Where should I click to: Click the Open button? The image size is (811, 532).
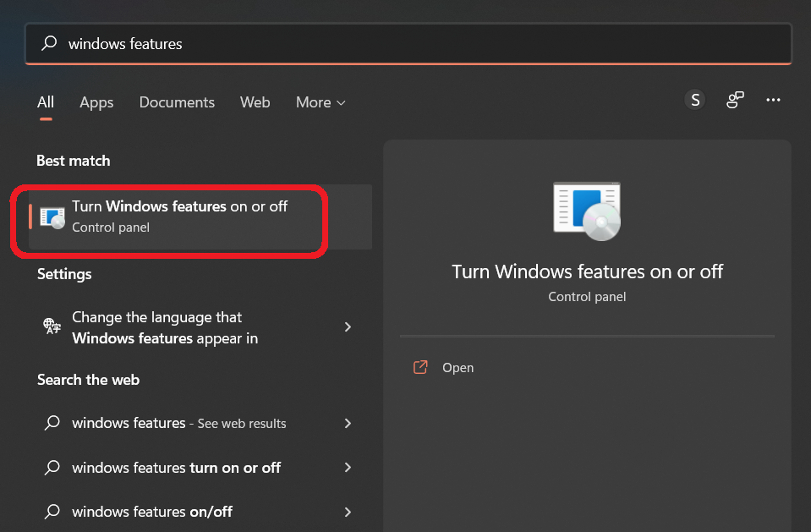click(x=458, y=367)
